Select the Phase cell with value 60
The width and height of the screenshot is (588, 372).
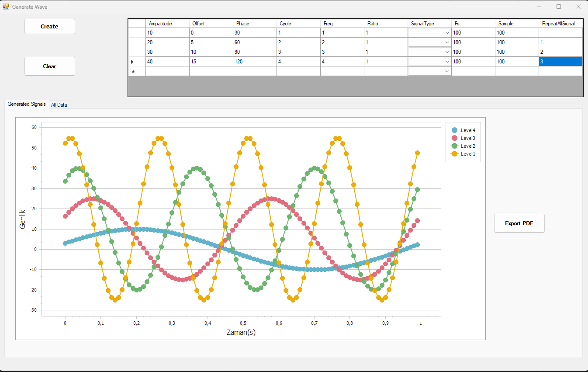point(255,42)
